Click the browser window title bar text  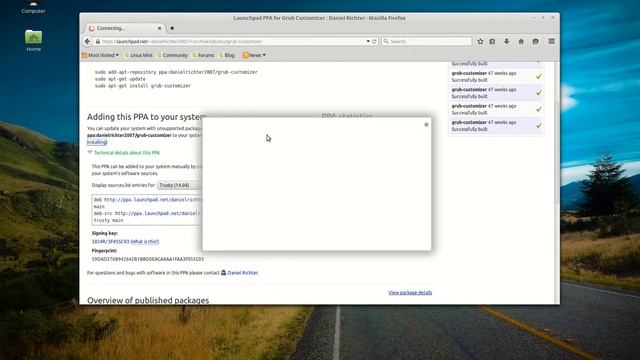tap(320, 18)
